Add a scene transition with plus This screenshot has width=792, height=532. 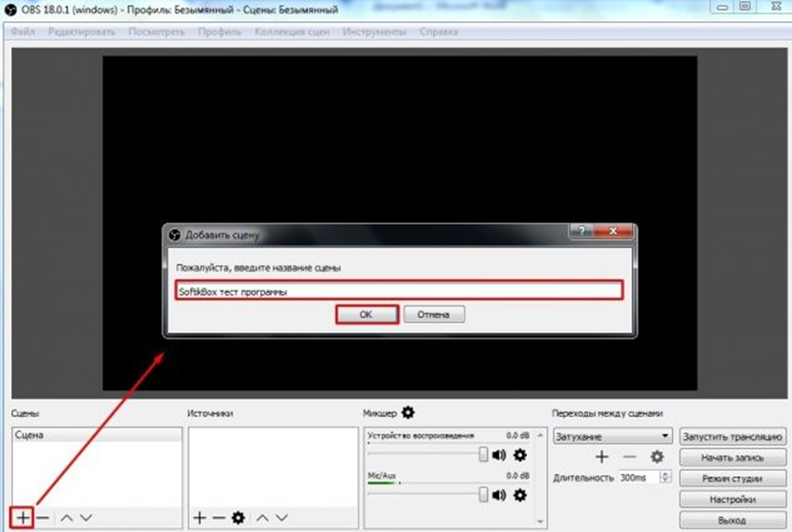tap(601, 457)
